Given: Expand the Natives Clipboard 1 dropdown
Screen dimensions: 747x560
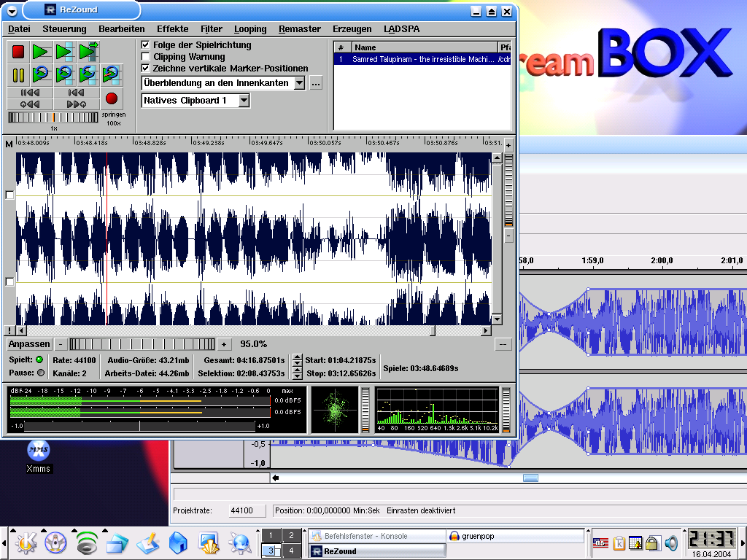Looking at the screenshot, I should click(x=244, y=101).
